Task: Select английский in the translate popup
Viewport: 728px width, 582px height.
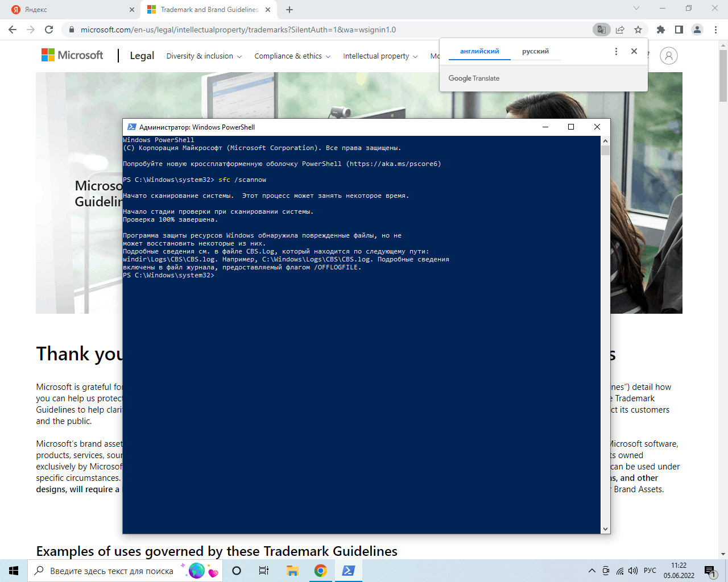Action: click(x=479, y=51)
